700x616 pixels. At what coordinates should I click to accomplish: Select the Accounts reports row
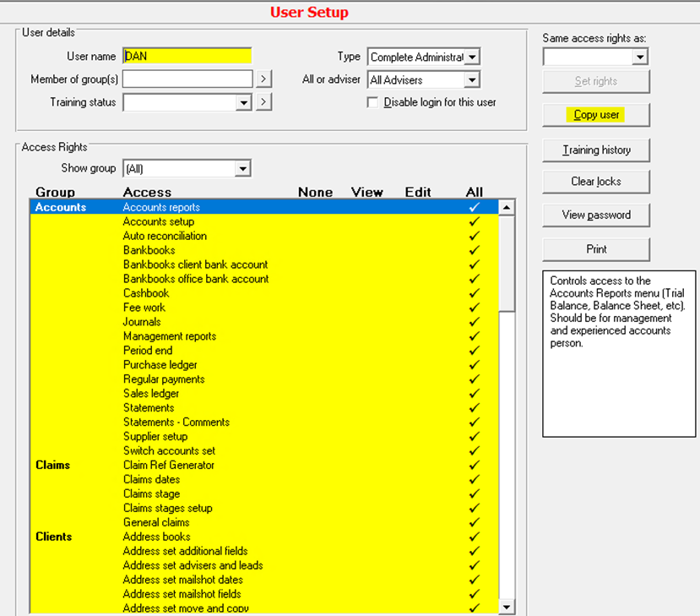point(263,207)
